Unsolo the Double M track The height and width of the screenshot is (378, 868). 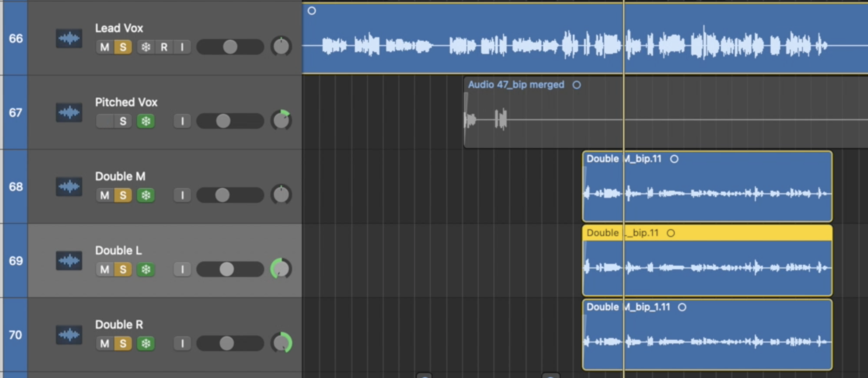123,195
